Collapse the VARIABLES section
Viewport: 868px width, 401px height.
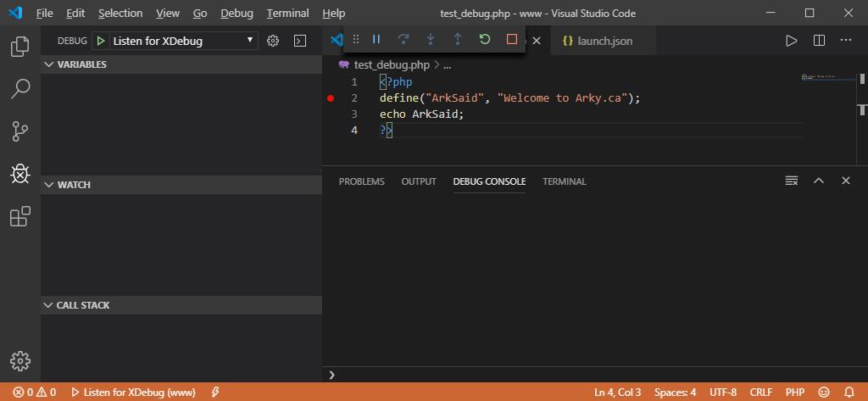coord(181,64)
